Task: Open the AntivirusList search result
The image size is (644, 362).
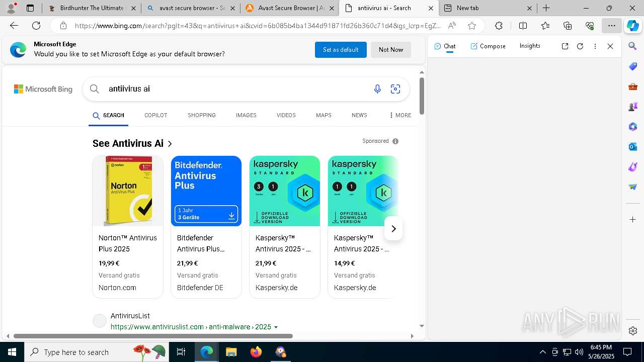Action: tap(130, 316)
